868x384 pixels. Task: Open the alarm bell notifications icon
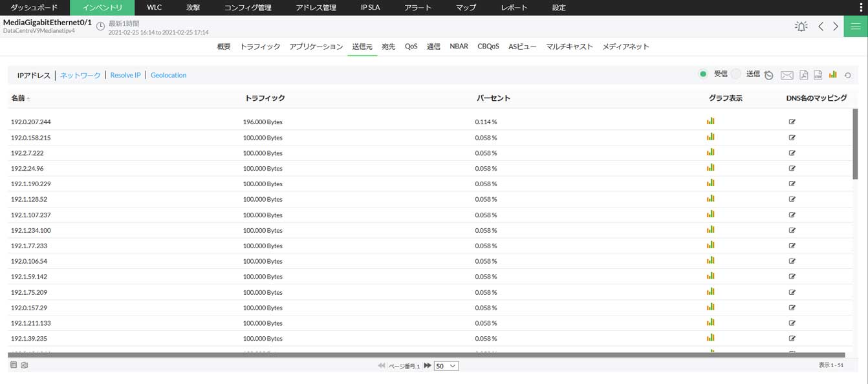[801, 27]
